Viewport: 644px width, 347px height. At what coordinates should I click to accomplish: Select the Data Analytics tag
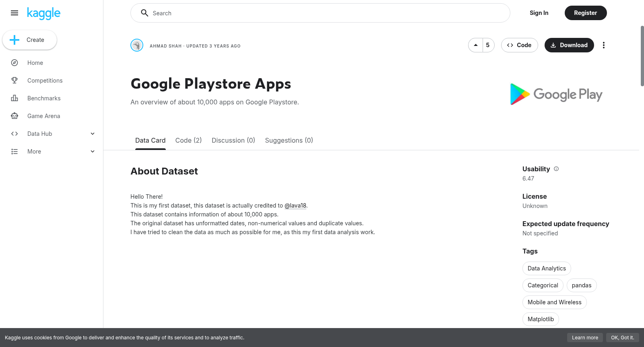tap(547, 268)
